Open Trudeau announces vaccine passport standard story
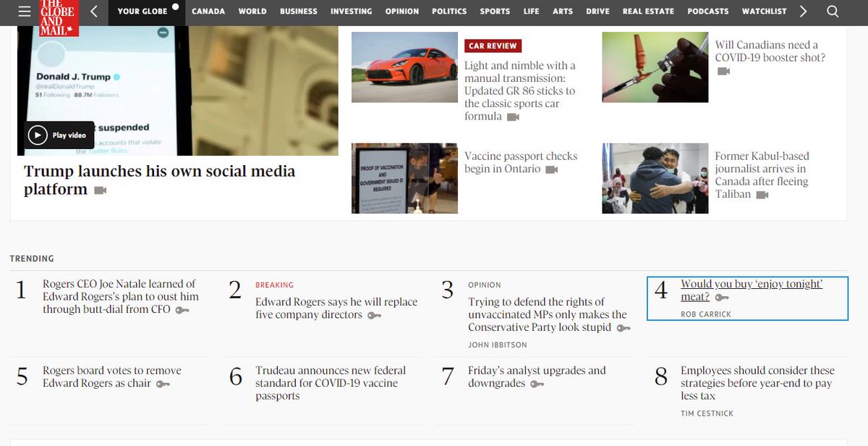868x446 pixels. coord(331,383)
